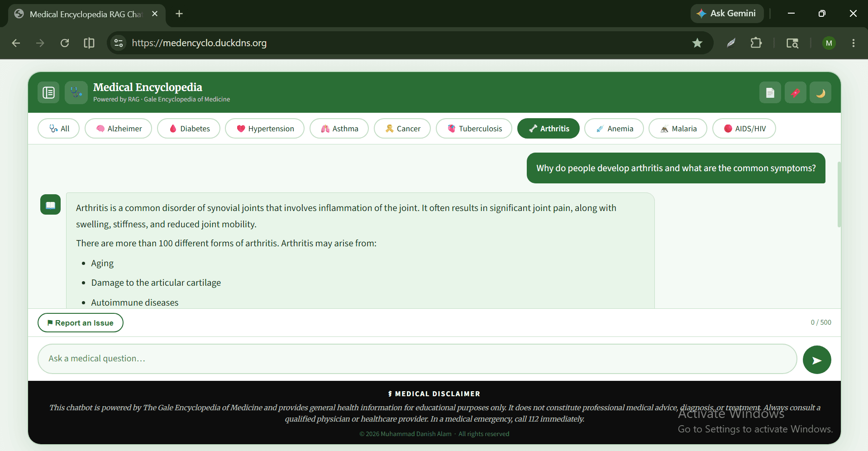Toggle the sidebar panel icon in header
Screen dimensions: 868x451
[x=48, y=93]
